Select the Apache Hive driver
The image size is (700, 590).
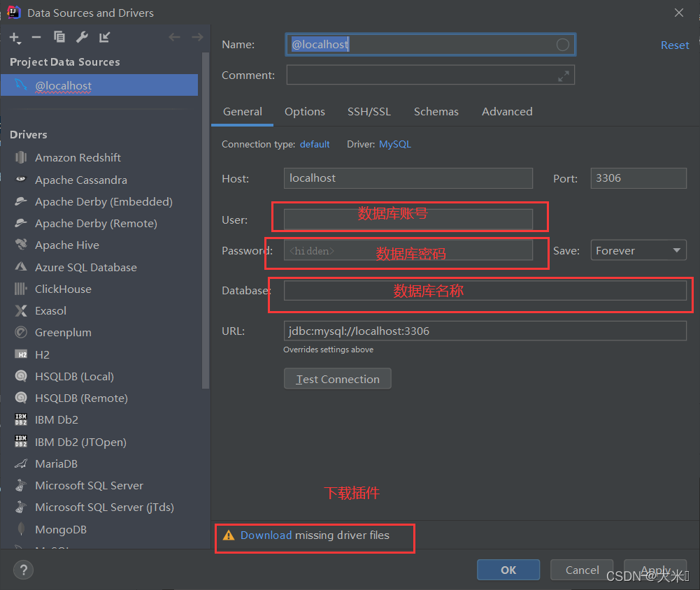click(x=67, y=245)
